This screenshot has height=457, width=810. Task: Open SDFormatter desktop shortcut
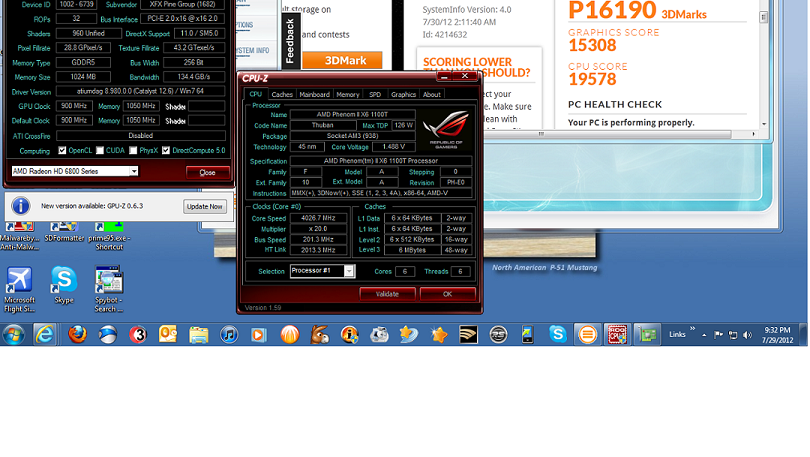pos(64,232)
